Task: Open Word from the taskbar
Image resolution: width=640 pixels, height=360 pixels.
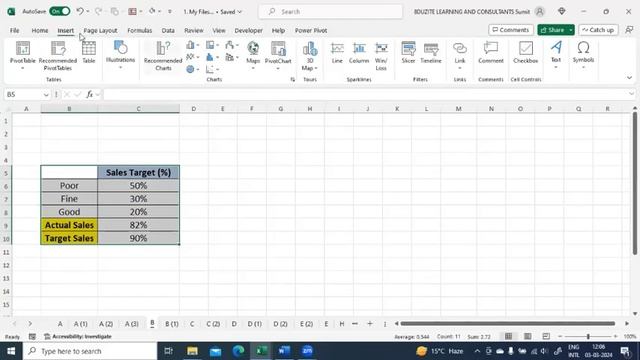Action: coord(284,351)
